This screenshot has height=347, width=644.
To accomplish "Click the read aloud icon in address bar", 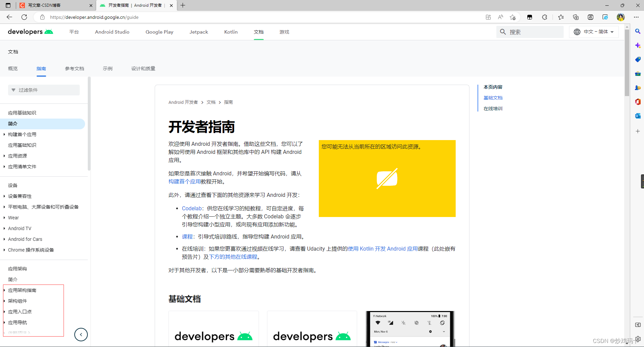I will pos(500,17).
